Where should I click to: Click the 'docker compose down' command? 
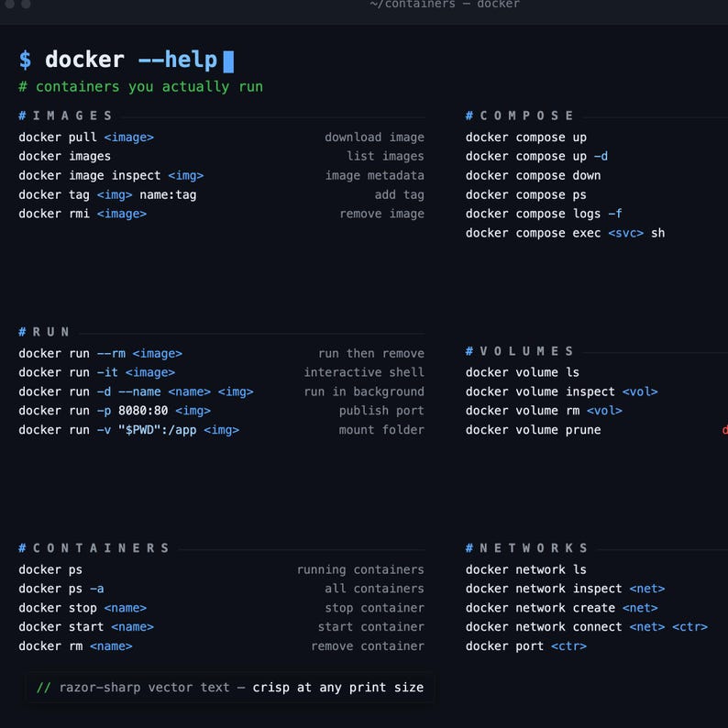(x=533, y=175)
